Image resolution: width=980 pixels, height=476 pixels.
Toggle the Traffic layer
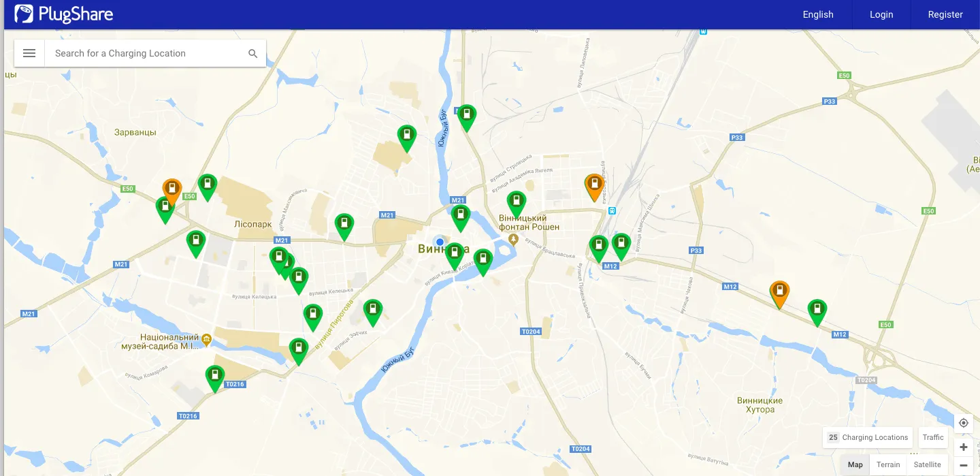click(933, 437)
